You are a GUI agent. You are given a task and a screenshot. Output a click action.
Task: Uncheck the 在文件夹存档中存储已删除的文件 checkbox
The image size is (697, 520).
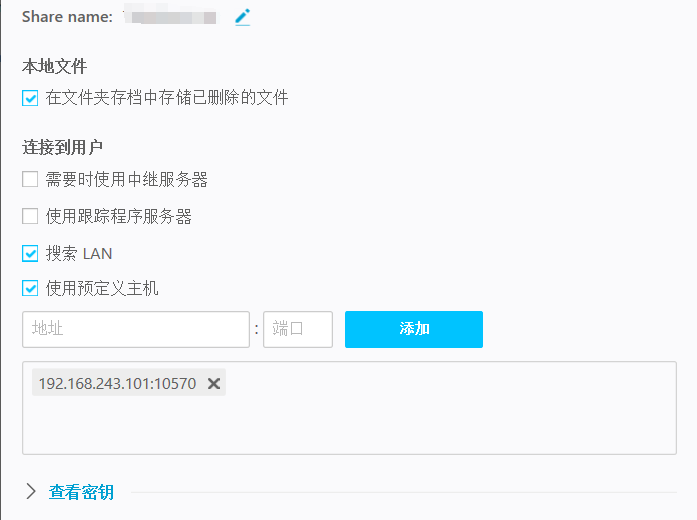point(30,98)
